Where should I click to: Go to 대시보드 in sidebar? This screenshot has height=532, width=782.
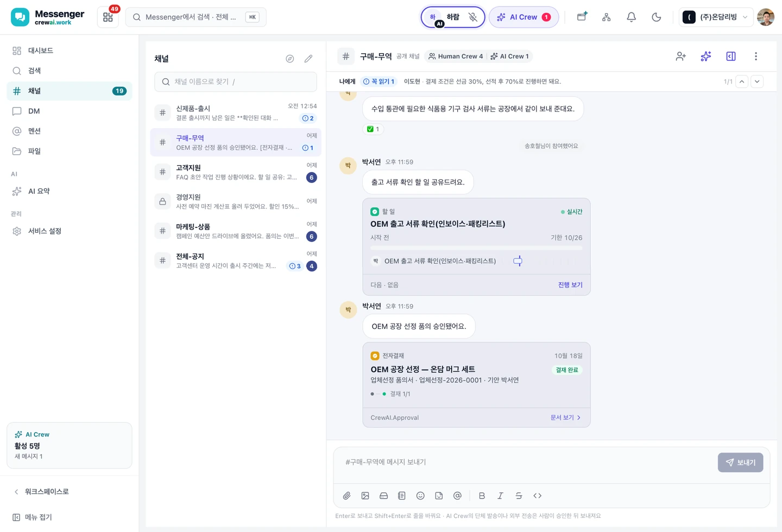[x=70, y=50]
